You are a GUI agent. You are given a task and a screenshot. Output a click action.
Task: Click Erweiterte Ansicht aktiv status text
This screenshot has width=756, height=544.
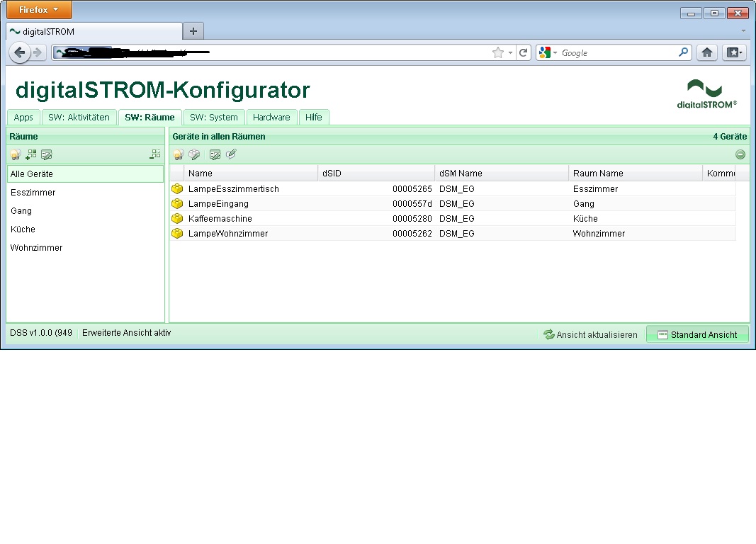126,332
